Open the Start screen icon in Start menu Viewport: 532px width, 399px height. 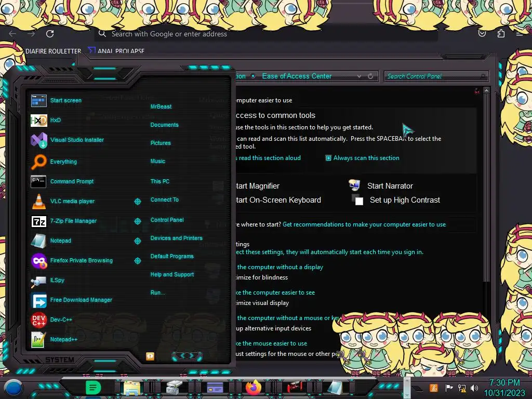tap(38, 101)
